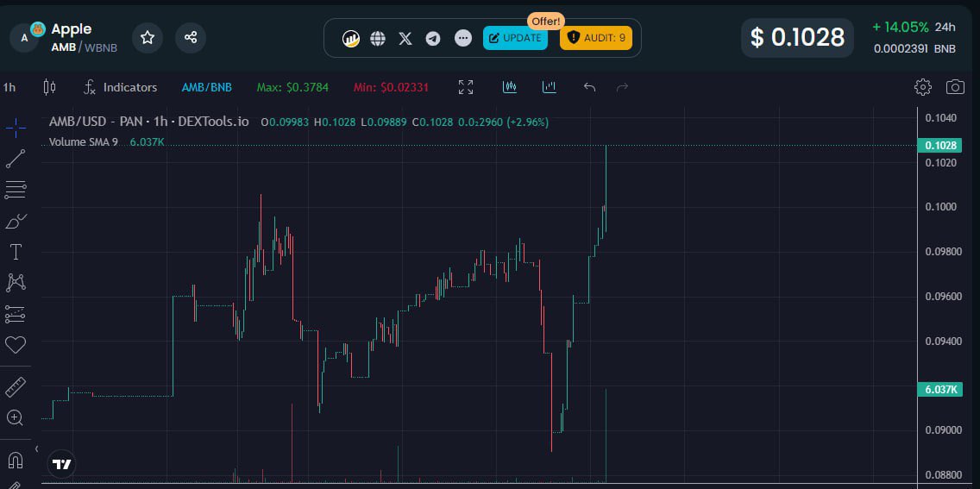Click the AMB/USD chart title legend
The image size is (980, 489).
coord(148,122)
